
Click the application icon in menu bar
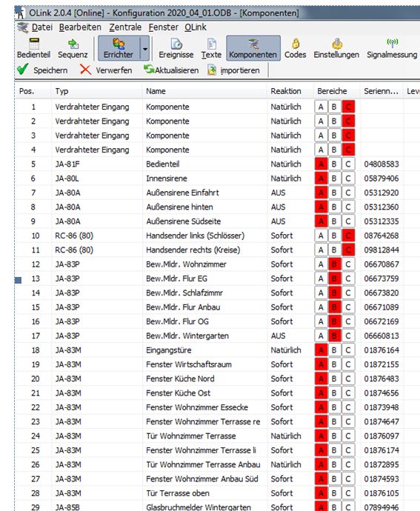point(23,27)
